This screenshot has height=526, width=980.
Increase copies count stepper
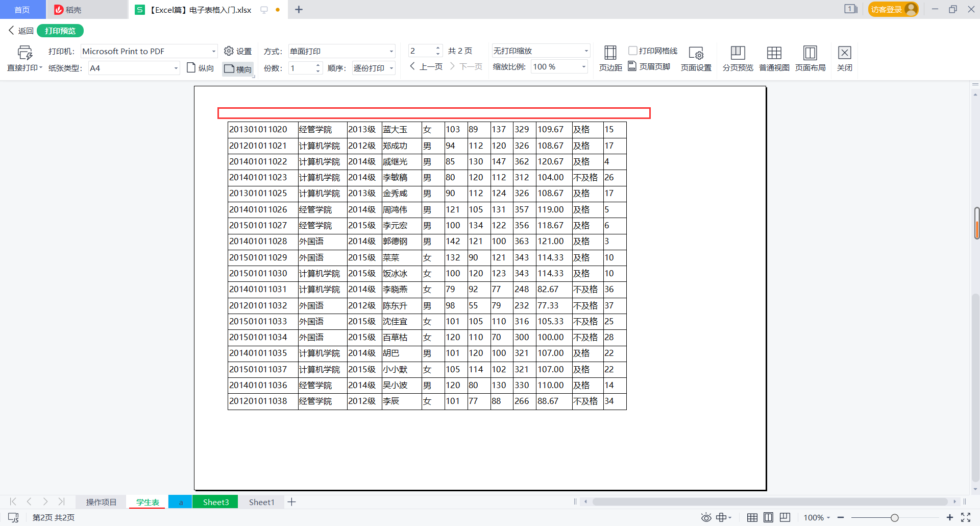coord(318,65)
